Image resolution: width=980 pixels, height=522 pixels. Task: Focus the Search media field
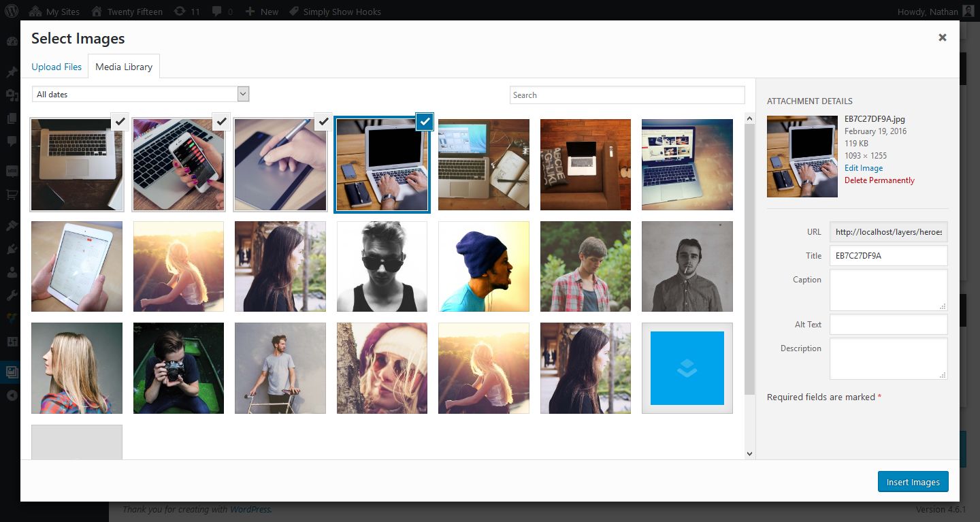coord(627,95)
